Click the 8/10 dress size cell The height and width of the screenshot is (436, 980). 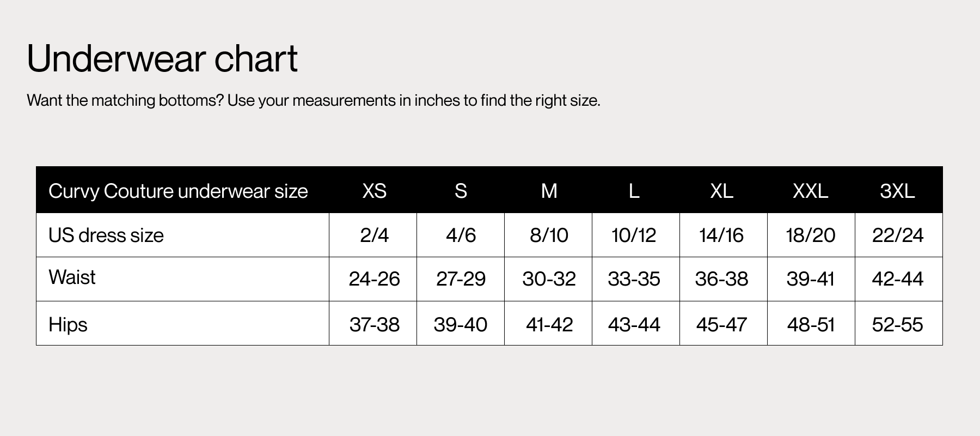[549, 235]
